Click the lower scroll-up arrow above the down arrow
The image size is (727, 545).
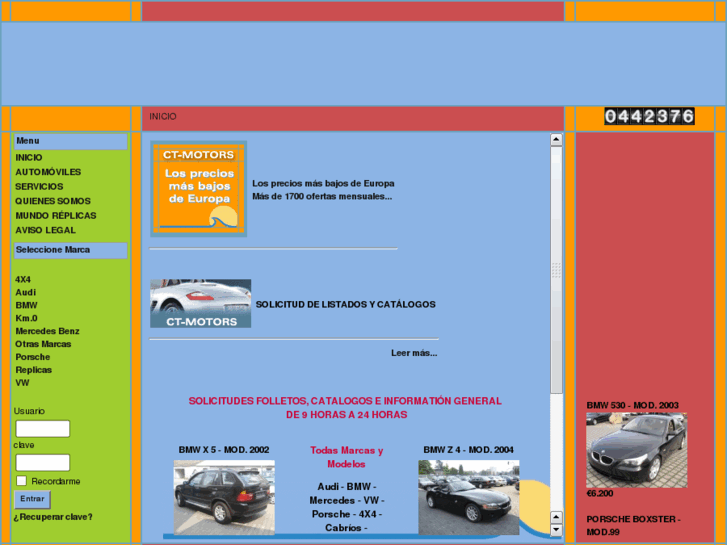pos(556,517)
